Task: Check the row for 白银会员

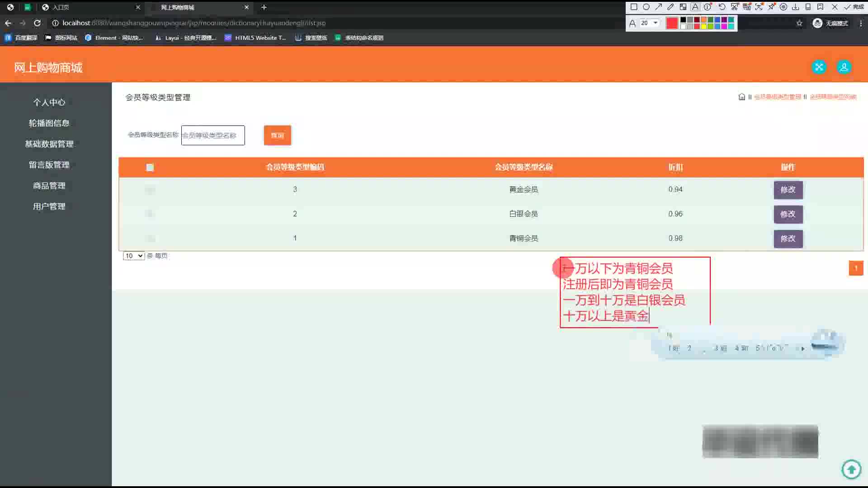Action: click(x=150, y=214)
